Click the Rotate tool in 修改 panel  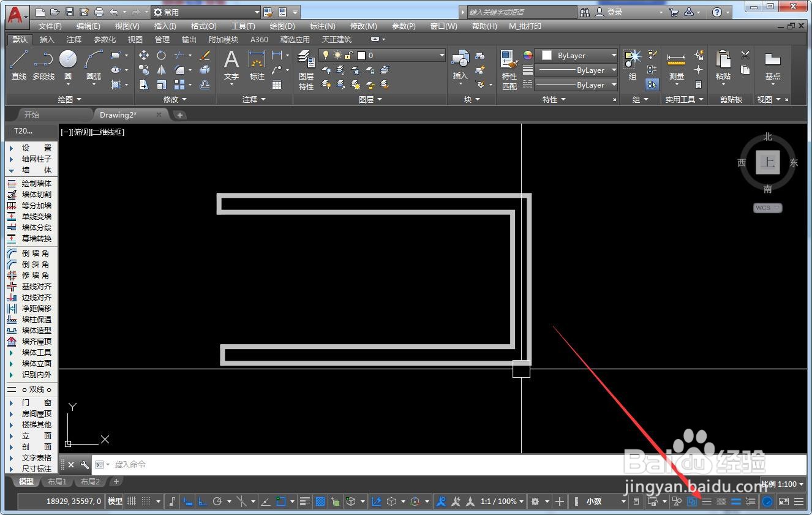(161, 55)
